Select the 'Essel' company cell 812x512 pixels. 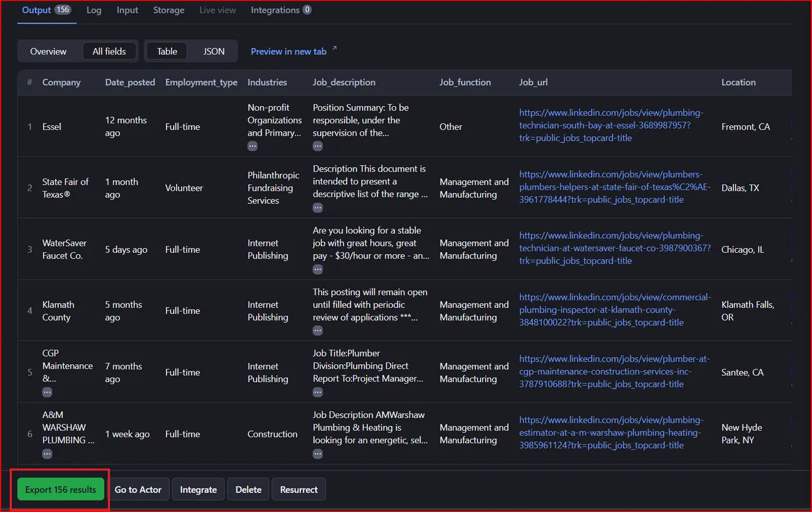pyautogui.click(x=52, y=127)
